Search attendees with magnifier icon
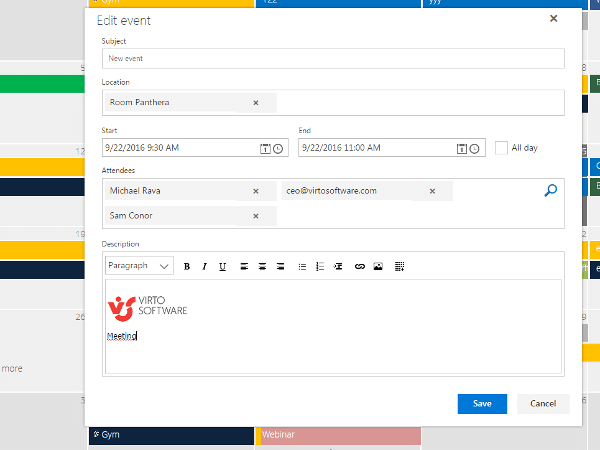The height and width of the screenshot is (450, 600). coord(551,190)
